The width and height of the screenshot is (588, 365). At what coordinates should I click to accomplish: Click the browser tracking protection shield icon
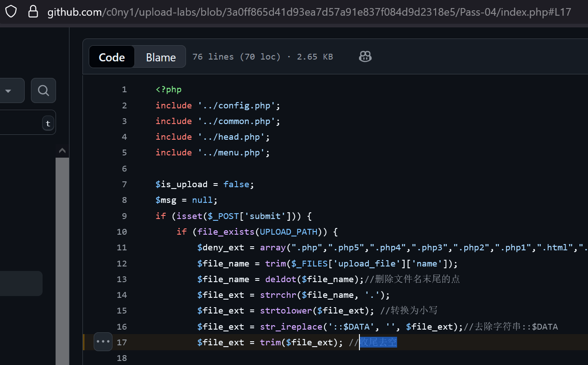click(11, 11)
